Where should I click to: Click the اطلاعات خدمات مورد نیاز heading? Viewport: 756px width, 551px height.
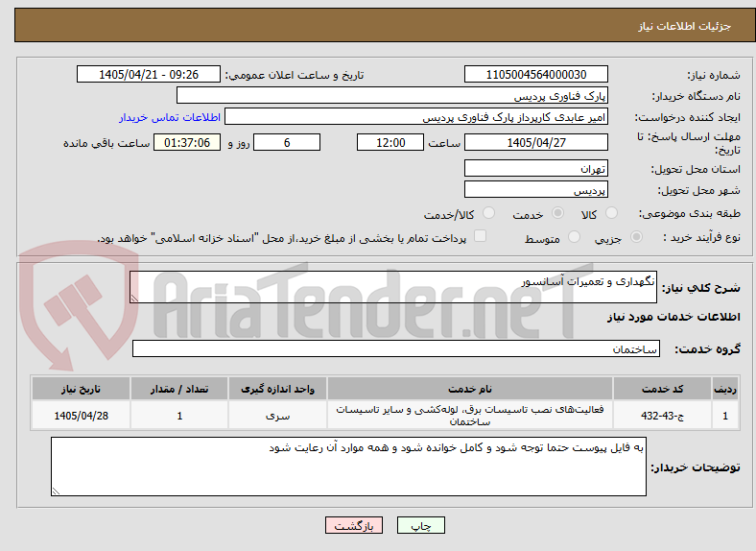tap(673, 317)
